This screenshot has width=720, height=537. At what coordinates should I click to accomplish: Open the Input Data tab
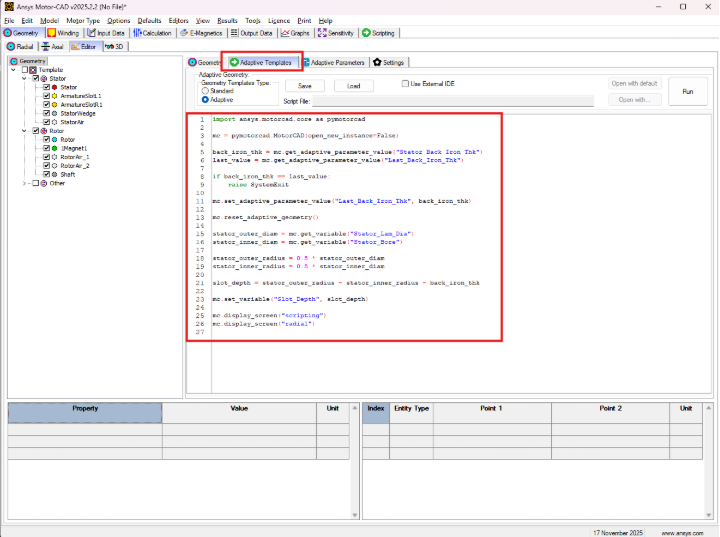pos(106,33)
